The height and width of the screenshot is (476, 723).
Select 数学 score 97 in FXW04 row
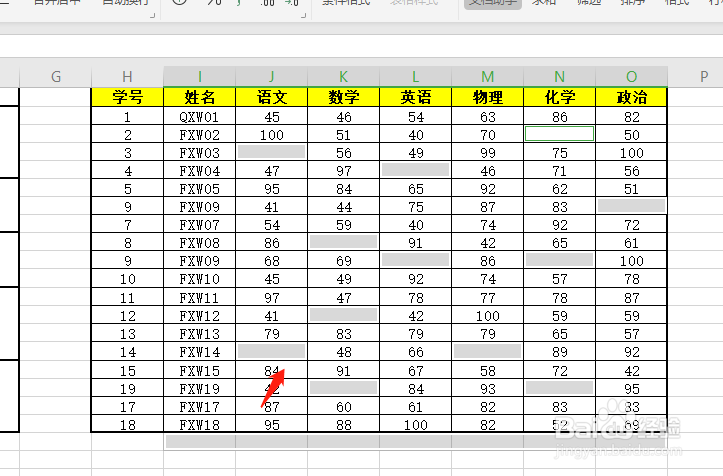(x=344, y=171)
